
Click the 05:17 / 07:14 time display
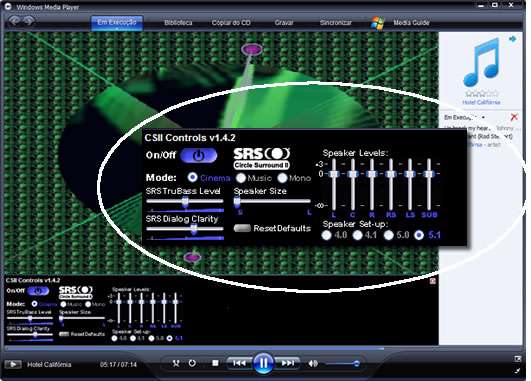118,364
